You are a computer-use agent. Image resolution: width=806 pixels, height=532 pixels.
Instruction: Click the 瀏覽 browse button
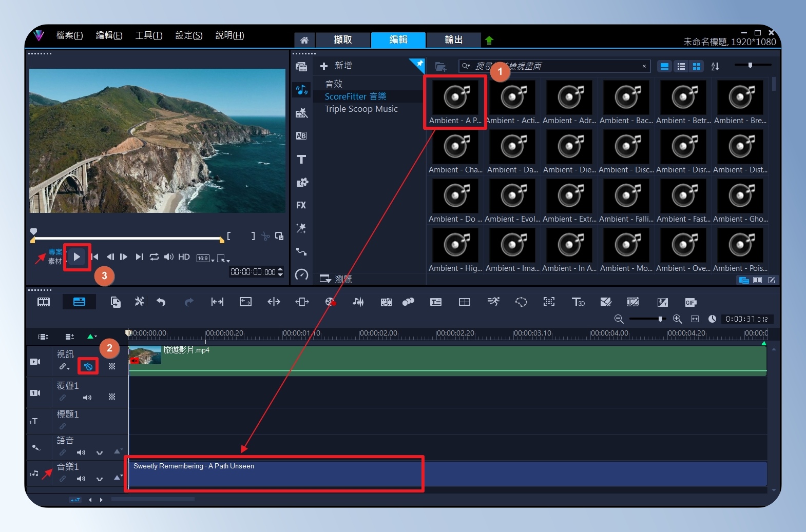[336, 279]
